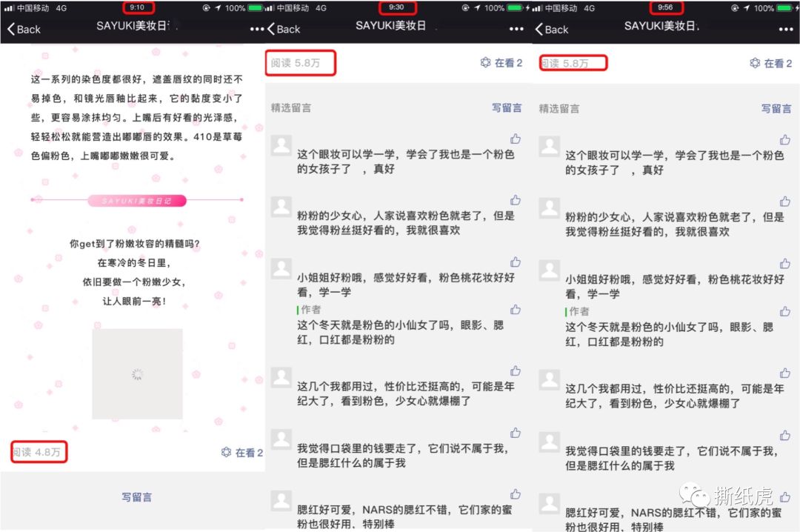Tap the avatar beside 眼妆 comment, 9:56 screen
Viewport: 800px width, 532px height.
point(549,147)
